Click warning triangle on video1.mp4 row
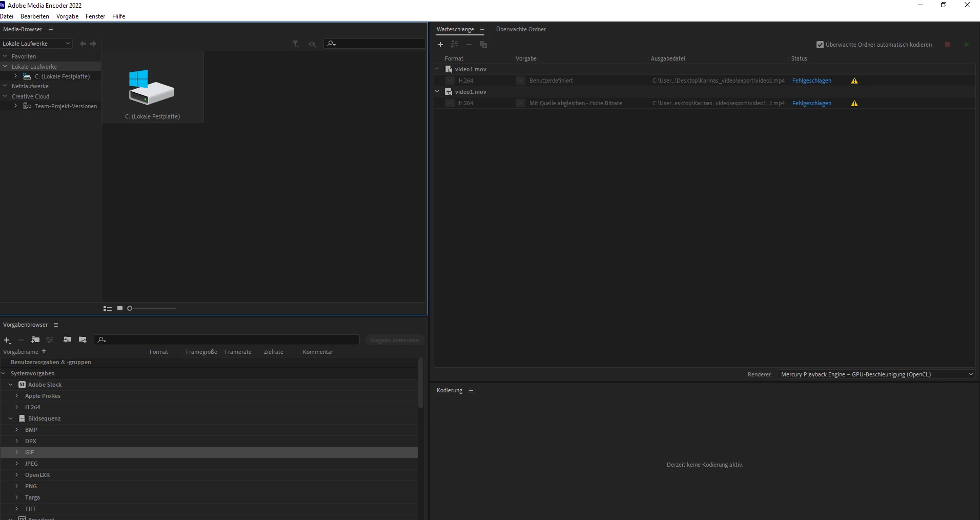The height and width of the screenshot is (520, 980). [x=854, y=81]
